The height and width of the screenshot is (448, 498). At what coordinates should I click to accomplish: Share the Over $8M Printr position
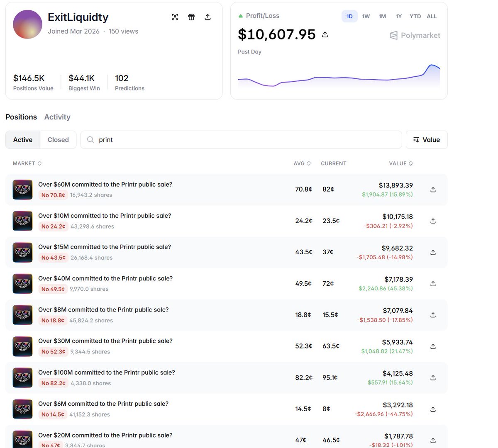coord(433,315)
